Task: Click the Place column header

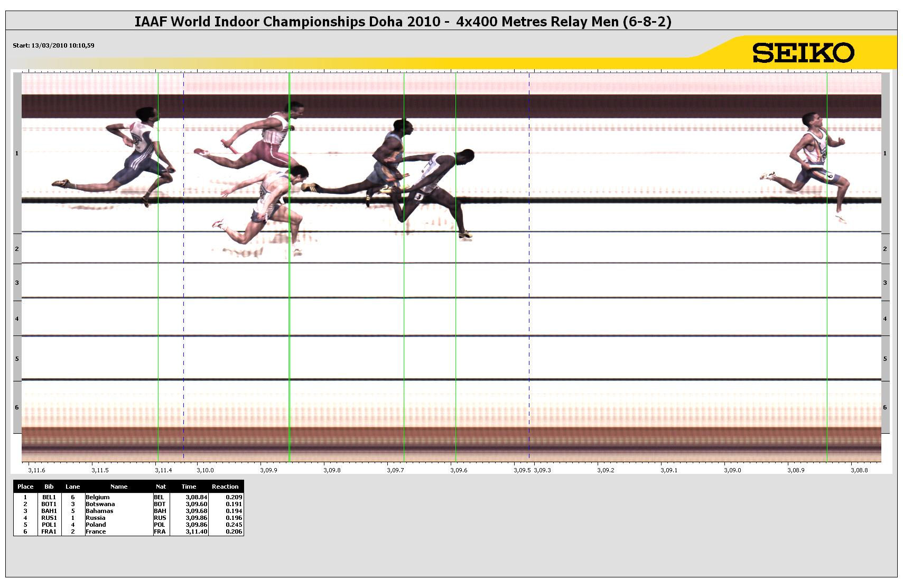Action: 25,487
